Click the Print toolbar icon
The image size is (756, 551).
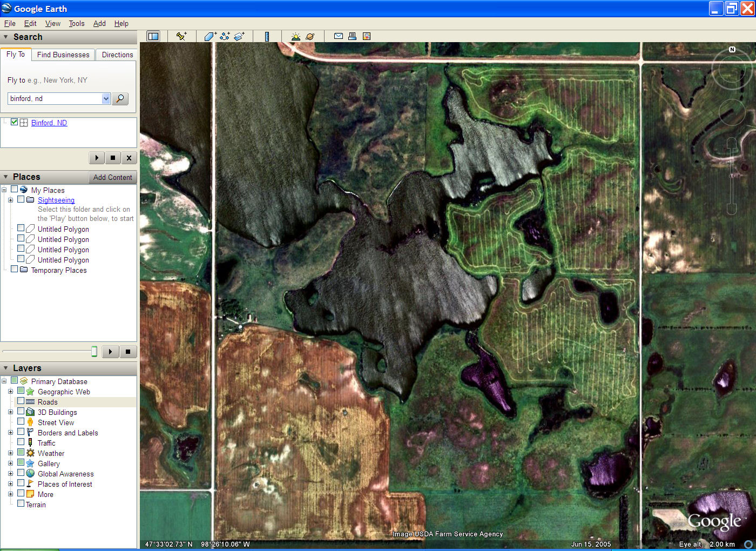352,36
